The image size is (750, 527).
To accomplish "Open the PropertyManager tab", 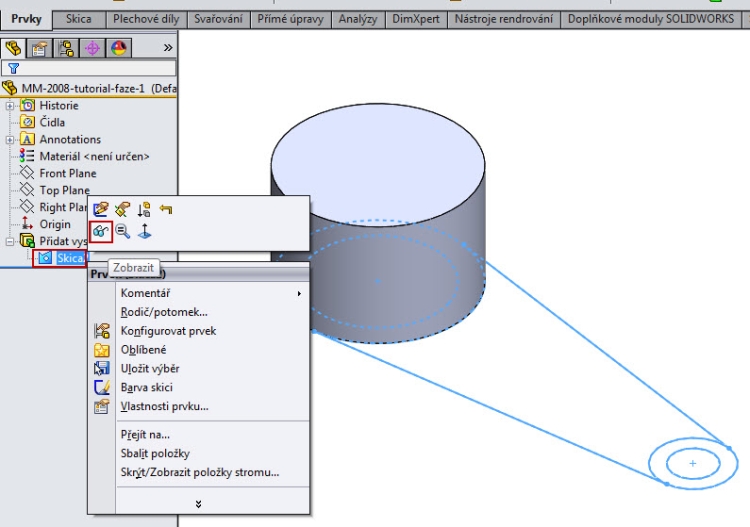I will 40,48.
